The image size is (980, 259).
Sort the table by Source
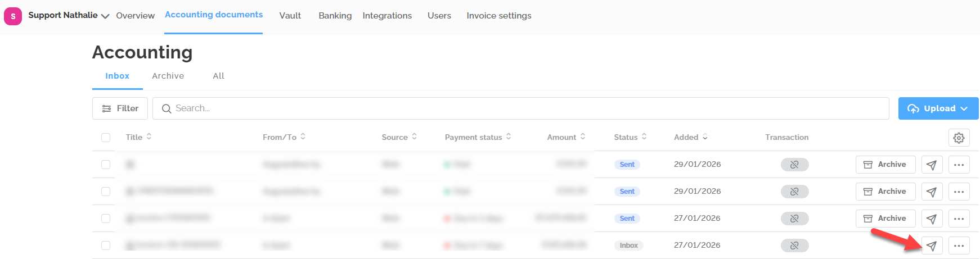tap(399, 137)
